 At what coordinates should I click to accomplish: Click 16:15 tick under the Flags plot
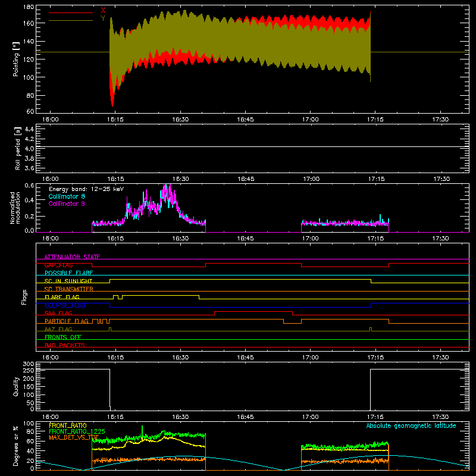[x=115, y=358]
